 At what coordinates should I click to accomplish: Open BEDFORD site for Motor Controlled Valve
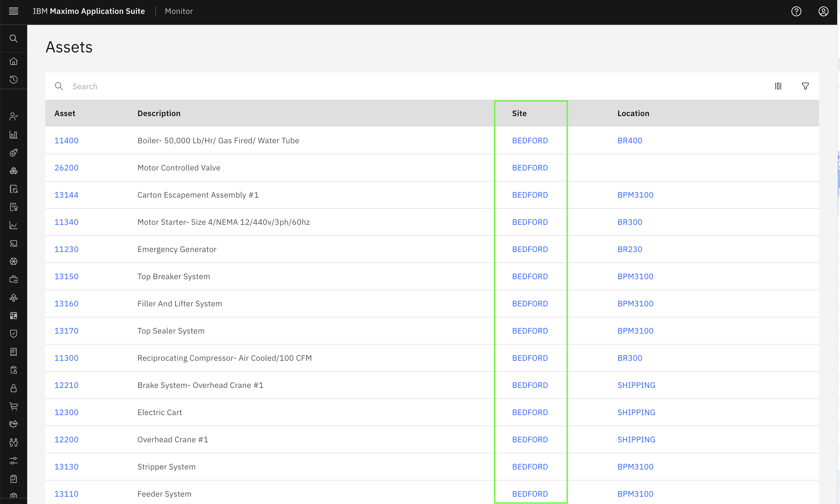[530, 168]
